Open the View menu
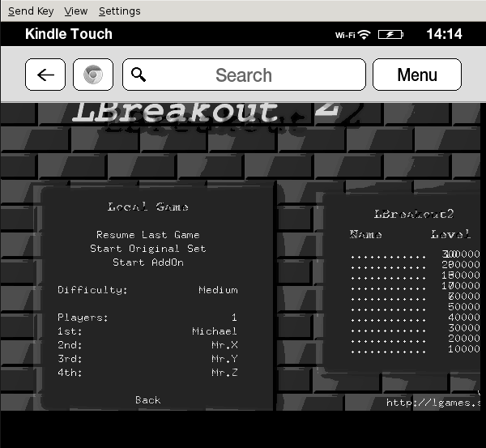Image resolution: width=486 pixels, height=448 pixels. (76, 11)
